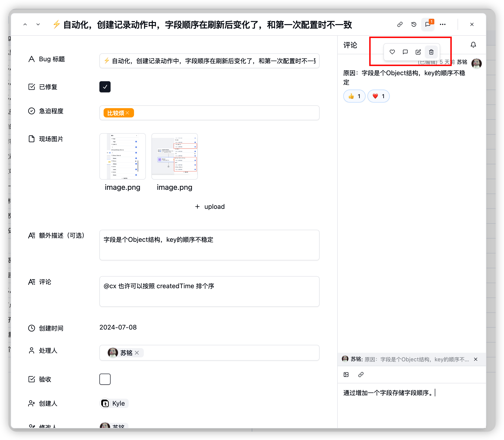Click the record title in header

[203, 25]
